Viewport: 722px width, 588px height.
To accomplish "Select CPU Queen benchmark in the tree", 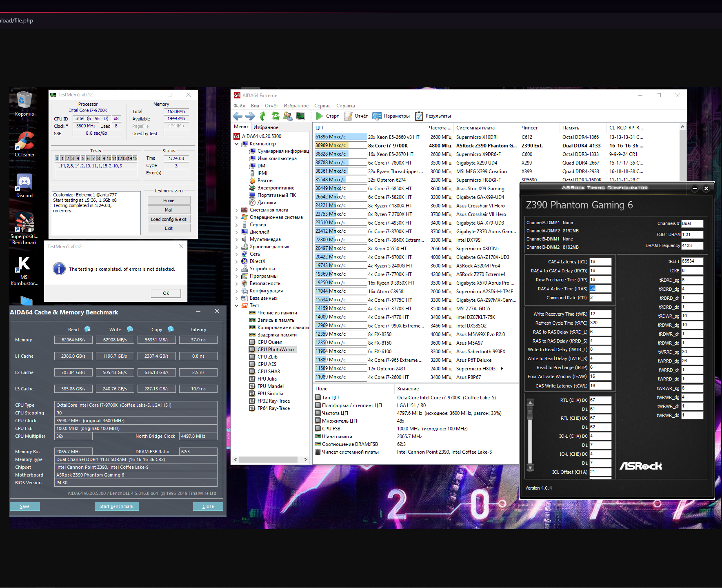I will point(266,342).
